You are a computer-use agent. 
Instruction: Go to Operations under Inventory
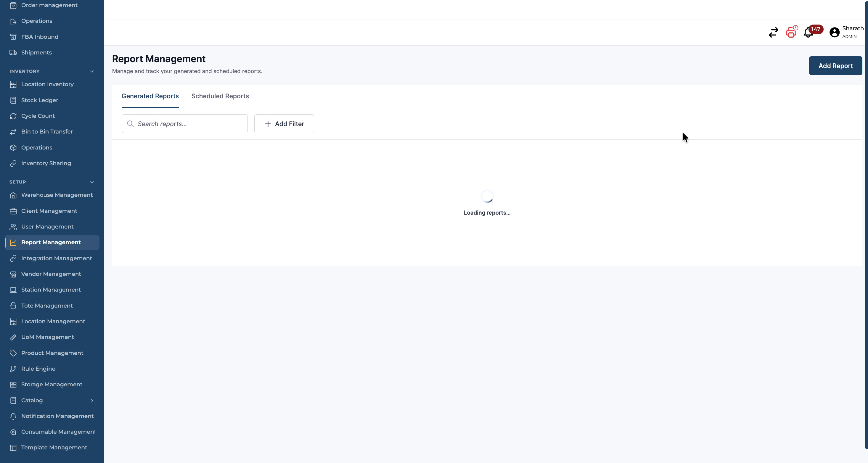pos(52,148)
